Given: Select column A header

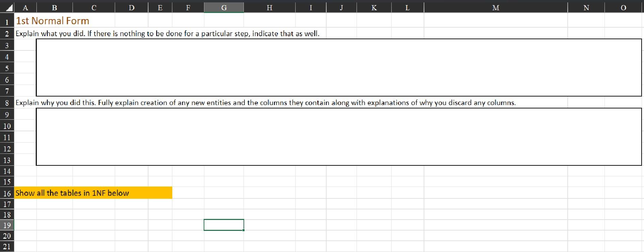Looking at the screenshot, I should [x=25, y=8].
